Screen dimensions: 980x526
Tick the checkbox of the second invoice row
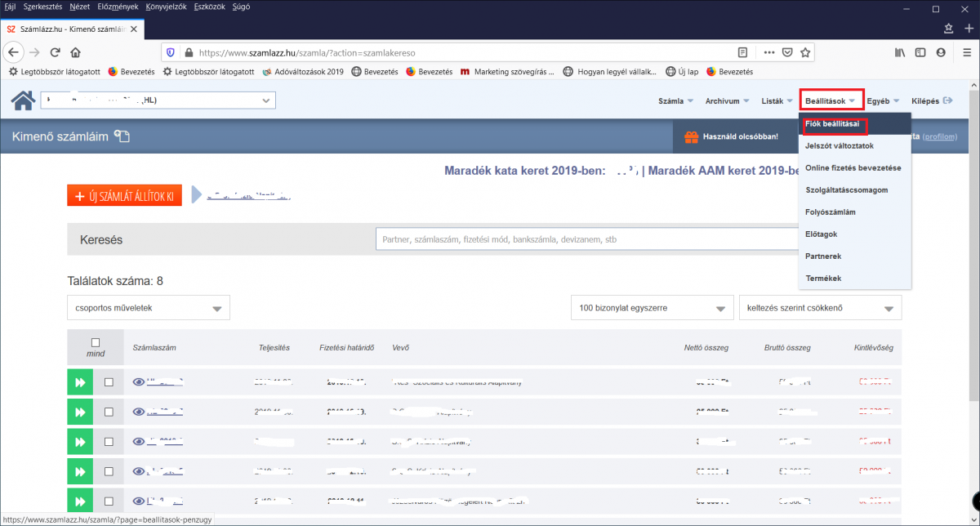109,412
